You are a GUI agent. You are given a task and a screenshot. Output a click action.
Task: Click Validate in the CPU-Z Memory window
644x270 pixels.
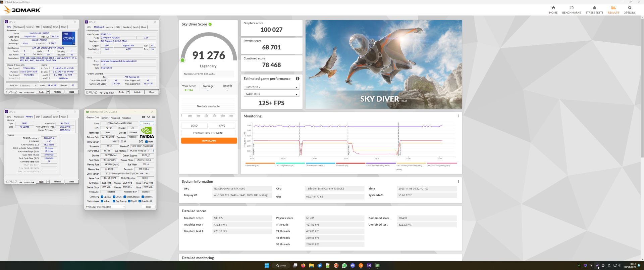[57, 182]
